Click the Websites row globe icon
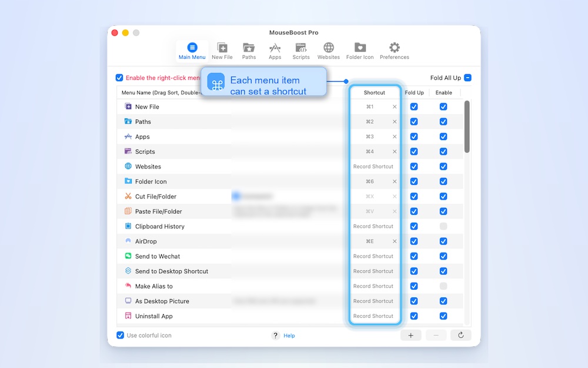588x368 pixels. 128,166
